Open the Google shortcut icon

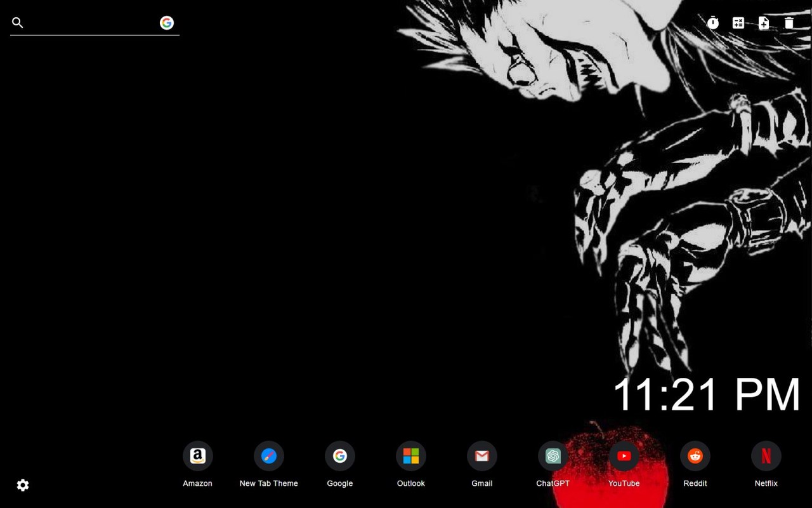pyautogui.click(x=340, y=456)
